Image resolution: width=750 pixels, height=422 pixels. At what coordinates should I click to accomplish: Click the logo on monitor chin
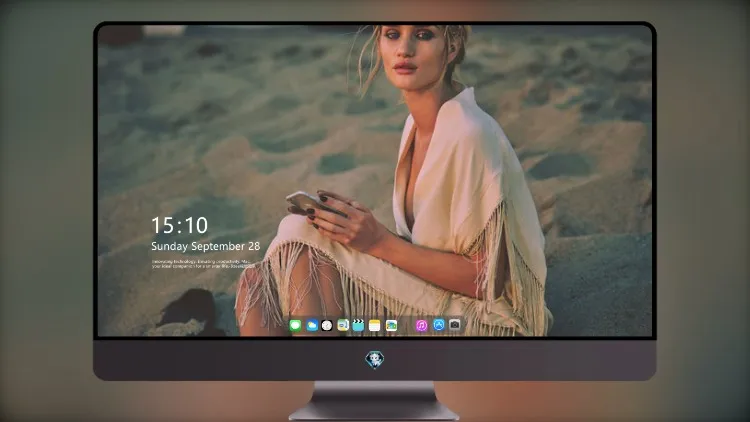tap(375, 360)
